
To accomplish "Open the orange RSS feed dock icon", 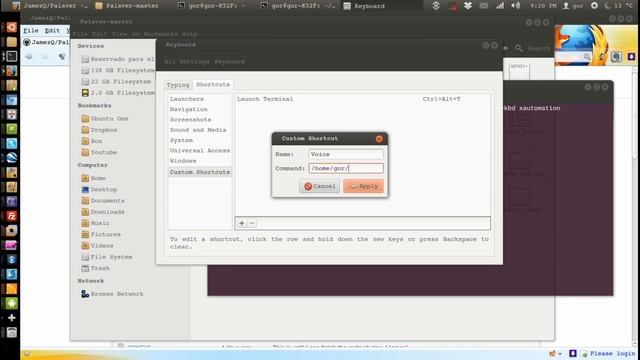I will (11, 289).
